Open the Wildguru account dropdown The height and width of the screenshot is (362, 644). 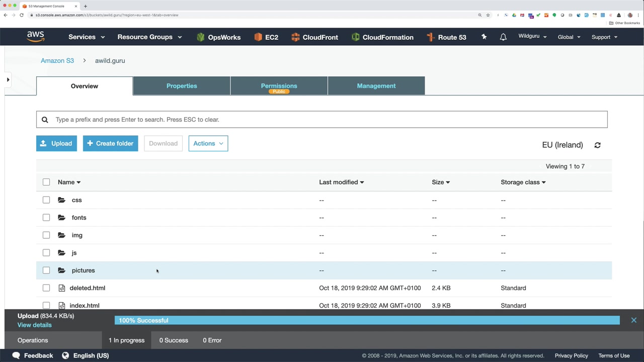(532, 37)
